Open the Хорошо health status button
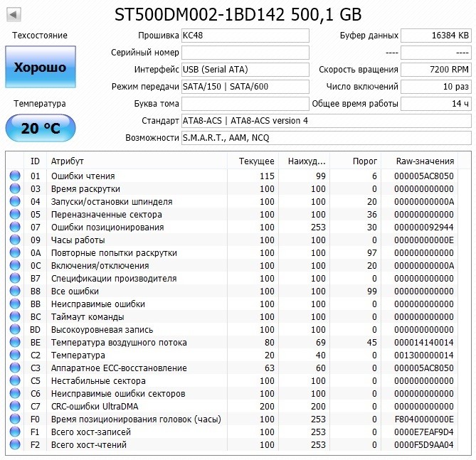This screenshot has height=460, width=476. [41, 67]
